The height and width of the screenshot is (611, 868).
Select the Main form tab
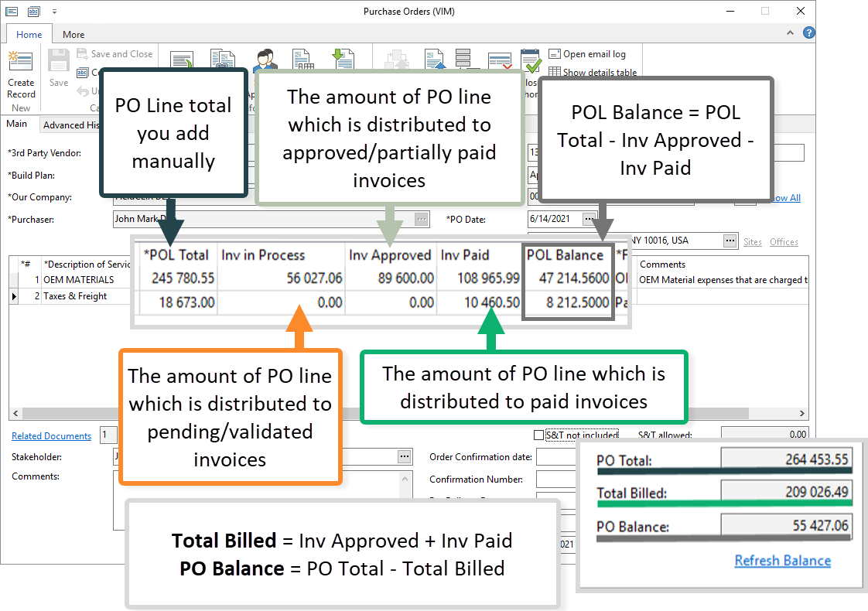16,124
